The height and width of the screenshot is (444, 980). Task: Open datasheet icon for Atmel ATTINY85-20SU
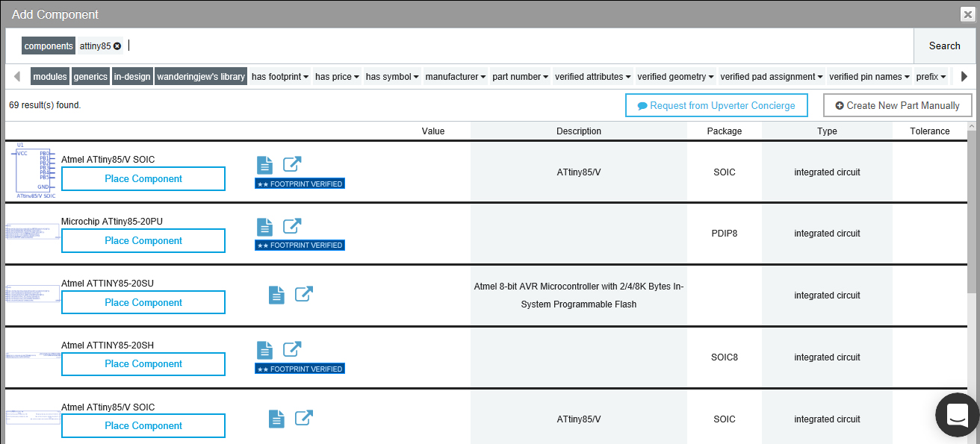[276, 295]
